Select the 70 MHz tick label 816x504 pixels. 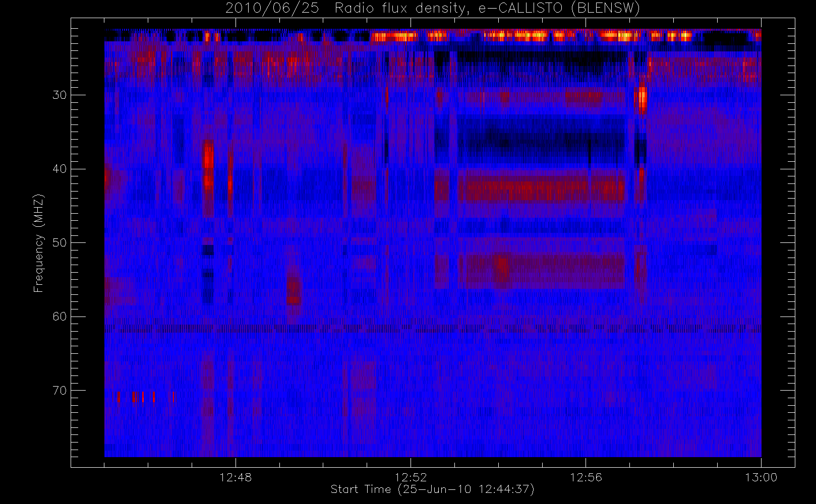60,390
